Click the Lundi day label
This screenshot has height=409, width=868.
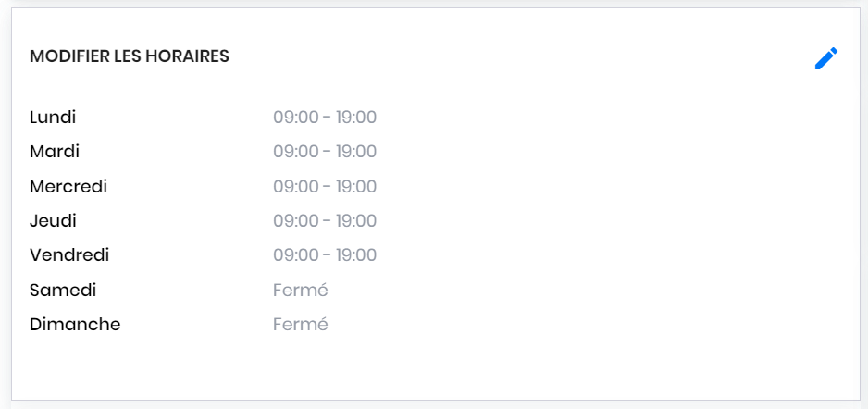53,118
